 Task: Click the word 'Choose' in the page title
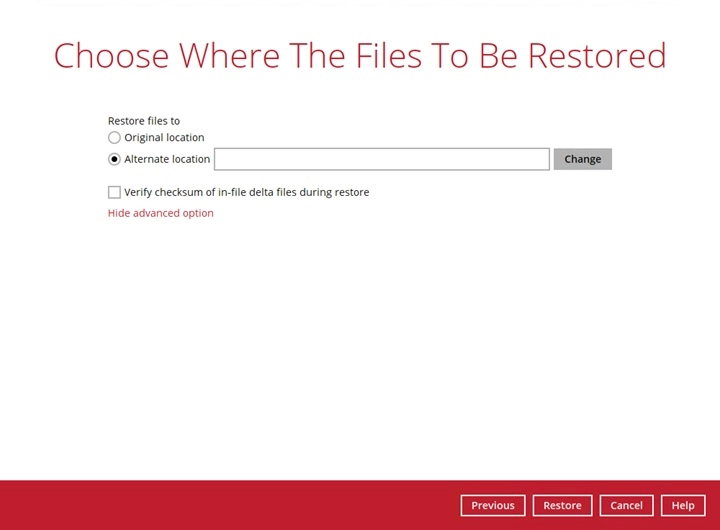tap(110, 56)
